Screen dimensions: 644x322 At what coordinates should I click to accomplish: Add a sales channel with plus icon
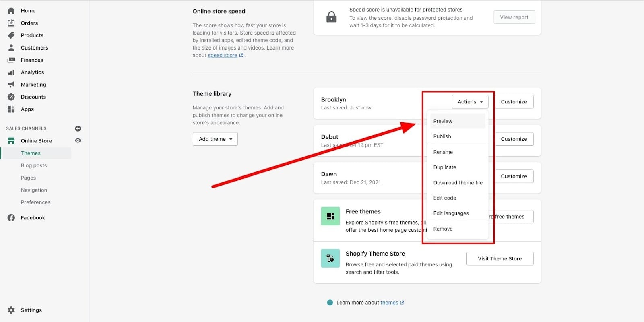coord(78,128)
